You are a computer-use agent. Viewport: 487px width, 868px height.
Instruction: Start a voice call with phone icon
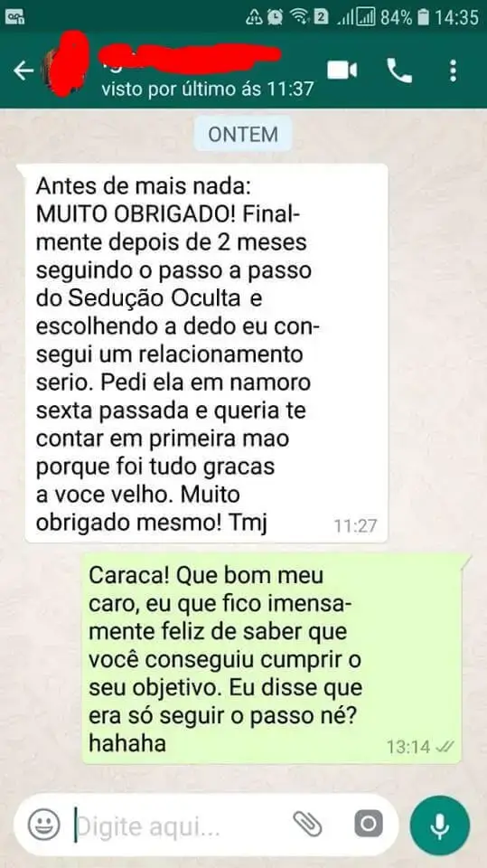398,71
